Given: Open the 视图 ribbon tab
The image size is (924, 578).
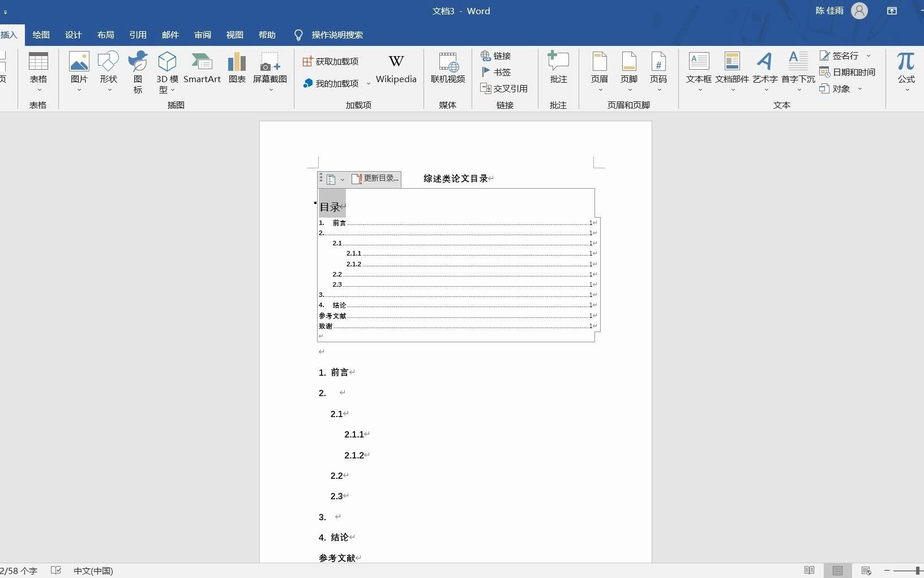Looking at the screenshot, I should click(x=234, y=35).
